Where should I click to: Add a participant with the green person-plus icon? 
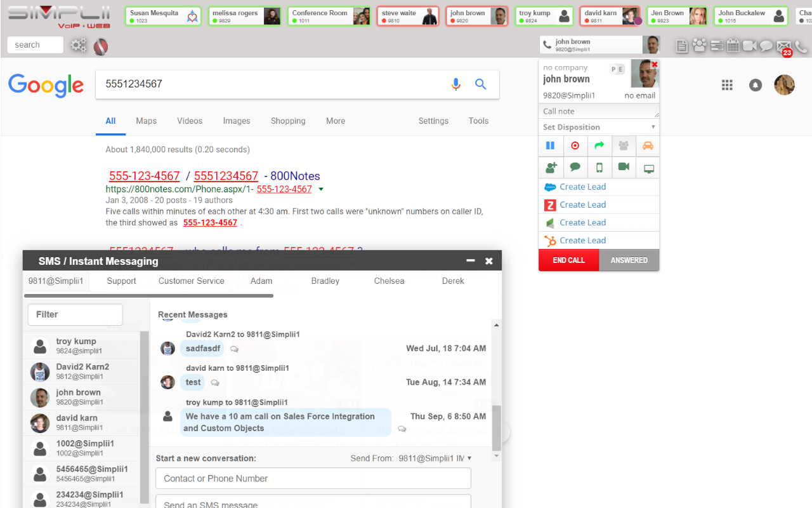[551, 168]
